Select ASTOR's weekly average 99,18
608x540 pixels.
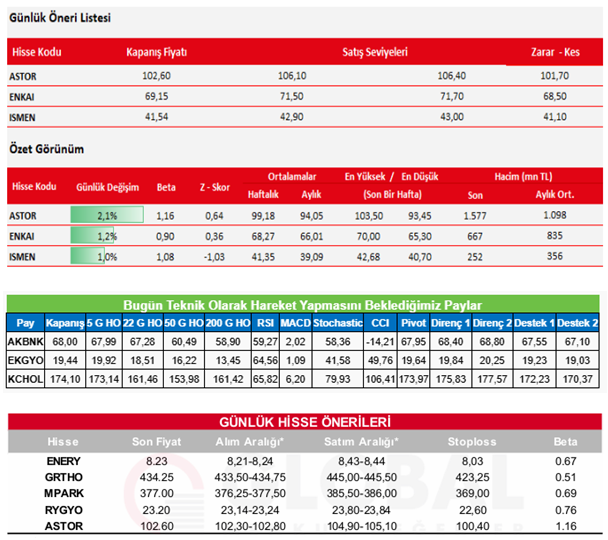tap(263, 216)
